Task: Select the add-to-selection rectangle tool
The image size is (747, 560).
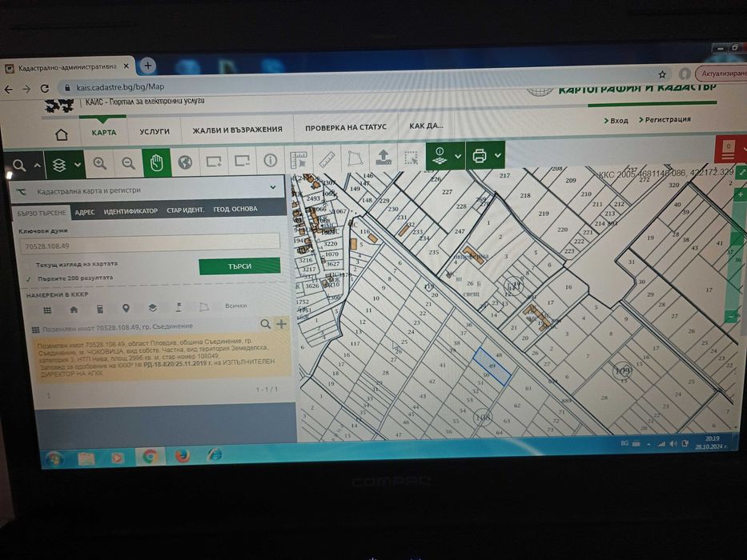Action: tap(214, 162)
